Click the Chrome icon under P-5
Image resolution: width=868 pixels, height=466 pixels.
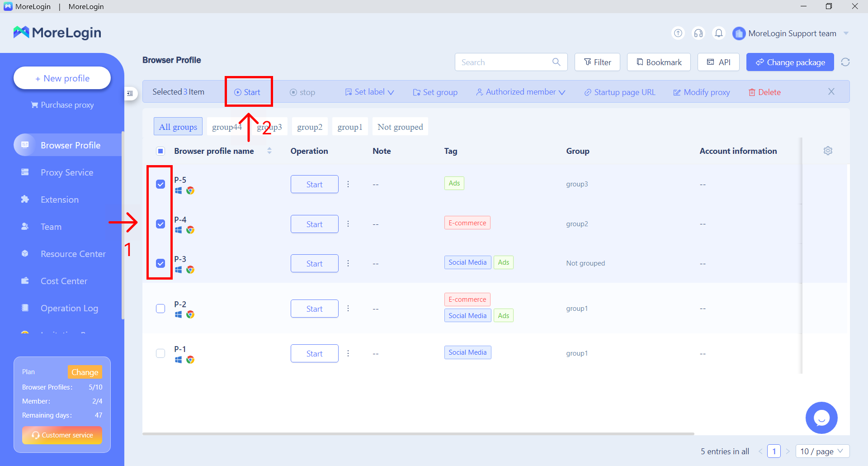[x=190, y=190]
